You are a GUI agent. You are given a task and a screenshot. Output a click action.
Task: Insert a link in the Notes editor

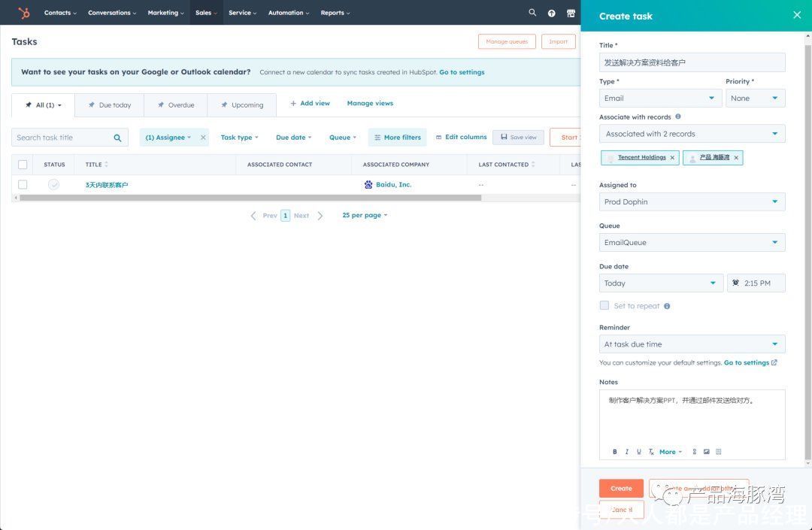tap(695, 452)
